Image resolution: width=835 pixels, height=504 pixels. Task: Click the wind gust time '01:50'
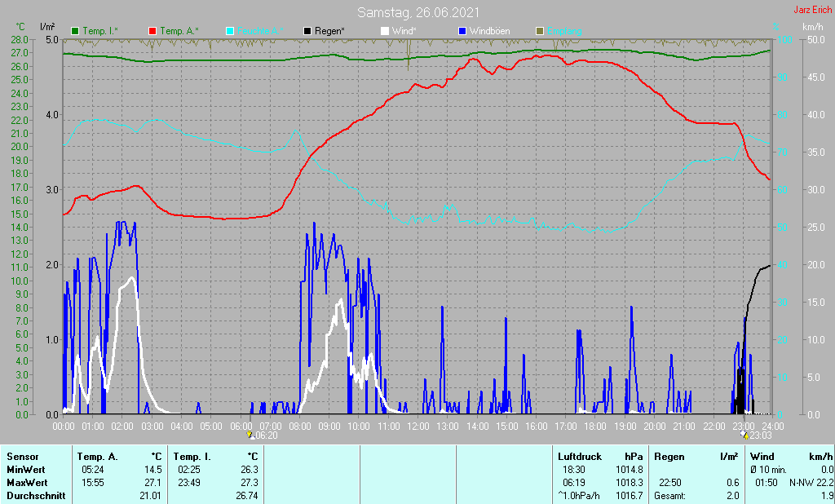(x=767, y=482)
